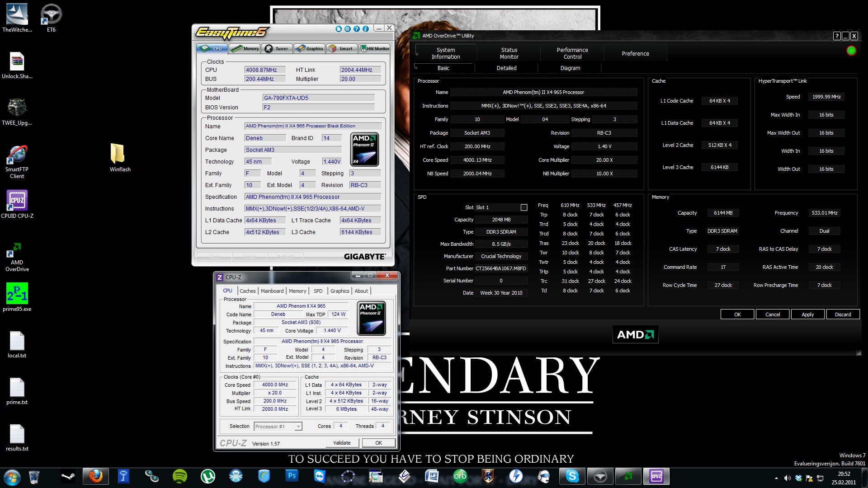Open Steam from taskbar
This screenshot has width=868, height=488.
point(68,476)
